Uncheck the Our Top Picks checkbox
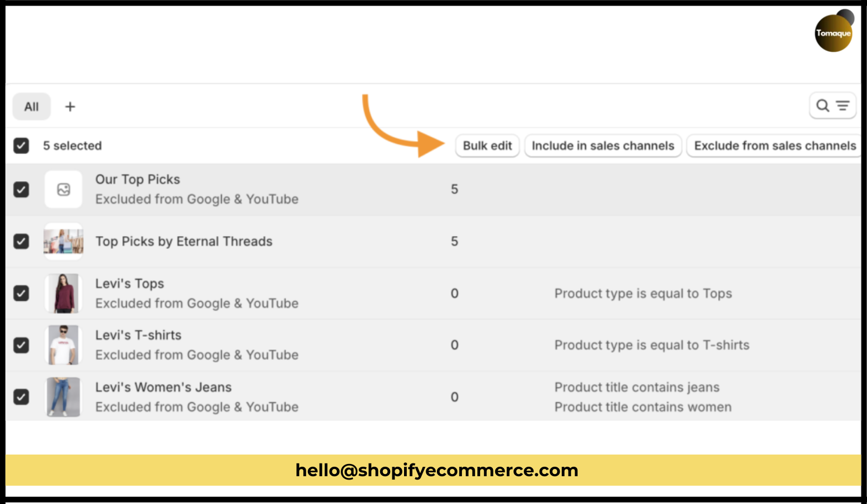Screen dimensions: 867x504 point(21,189)
